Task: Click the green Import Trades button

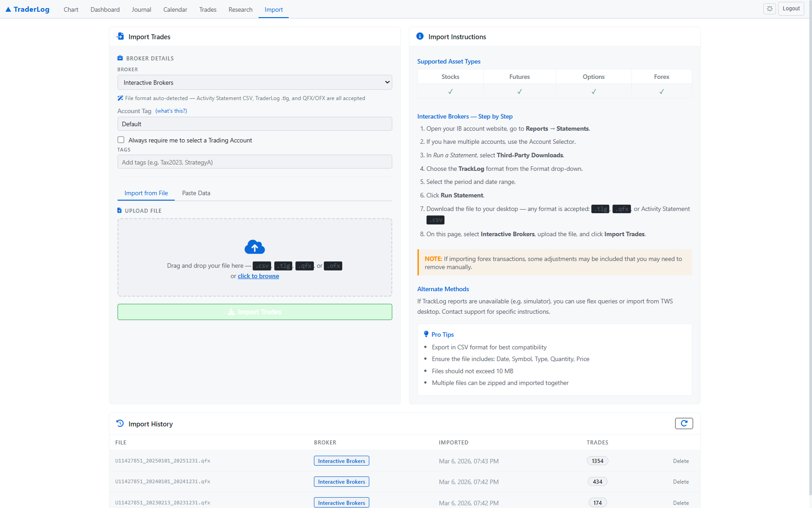Action: tap(254, 312)
